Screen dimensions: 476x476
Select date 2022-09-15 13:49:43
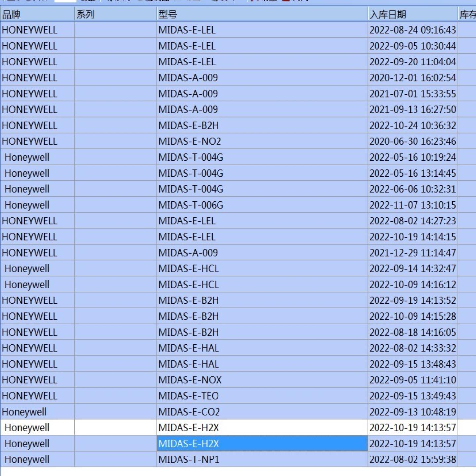click(x=413, y=396)
